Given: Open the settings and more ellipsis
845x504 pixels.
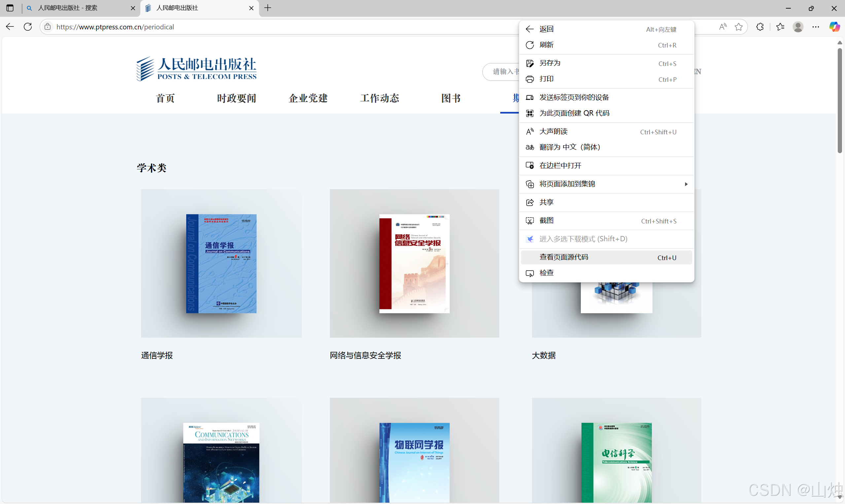Looking at the screenshot, I should click(x=815, y=27).
